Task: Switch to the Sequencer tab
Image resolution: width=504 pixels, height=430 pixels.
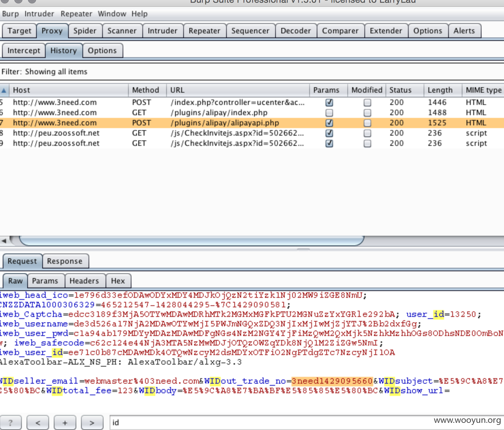Action: click(250, 31)
